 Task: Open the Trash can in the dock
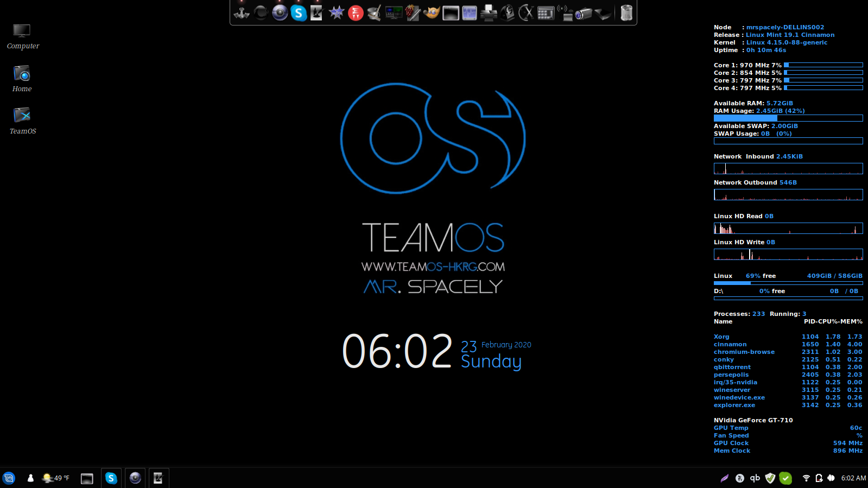click(x=626, y=12)
